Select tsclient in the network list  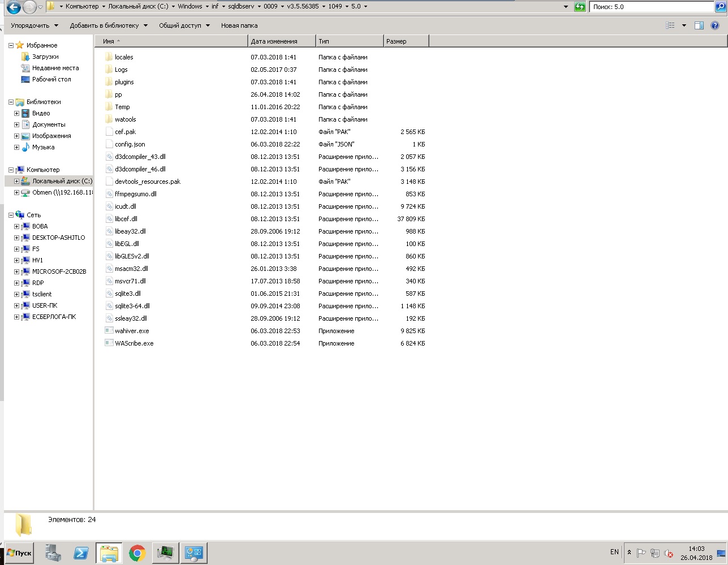pyautogui.click(x=42, y=294)
